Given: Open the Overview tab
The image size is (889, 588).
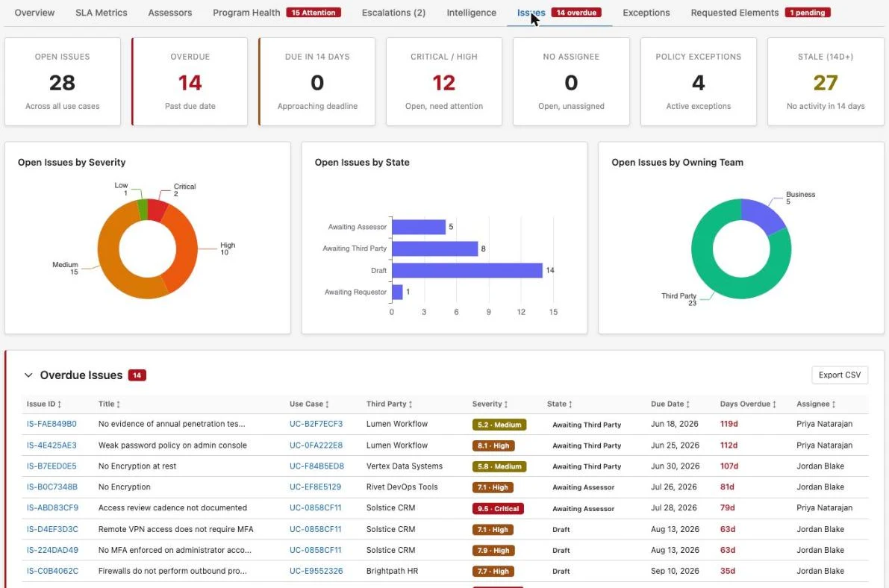Looking at the screenshot, I should [34, 13].
